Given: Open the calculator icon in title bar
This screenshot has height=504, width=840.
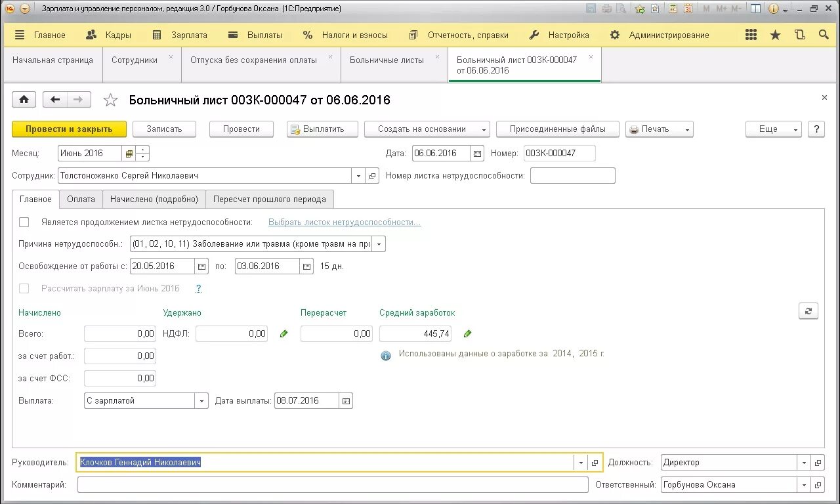Looking at the screenshot, I should [673, 9].
